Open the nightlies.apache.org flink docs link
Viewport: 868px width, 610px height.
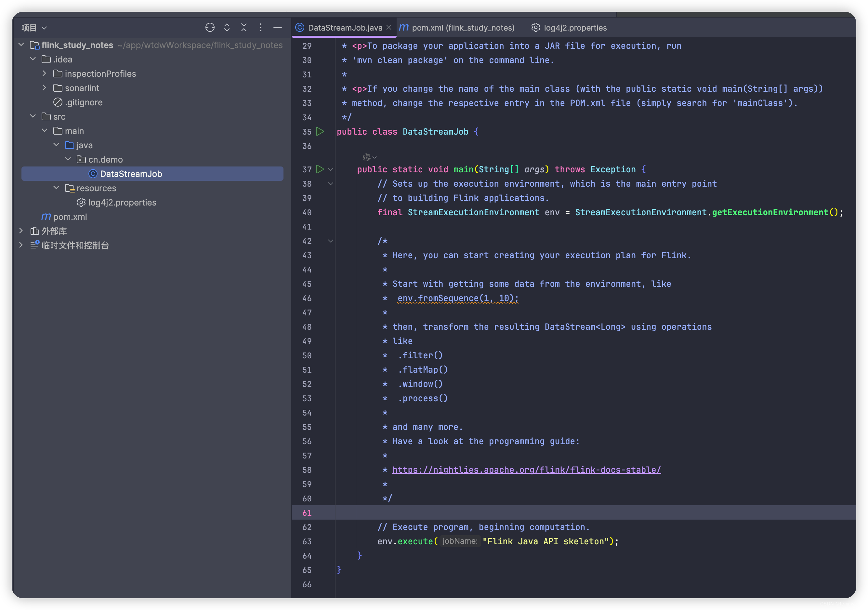pos(526,470)
